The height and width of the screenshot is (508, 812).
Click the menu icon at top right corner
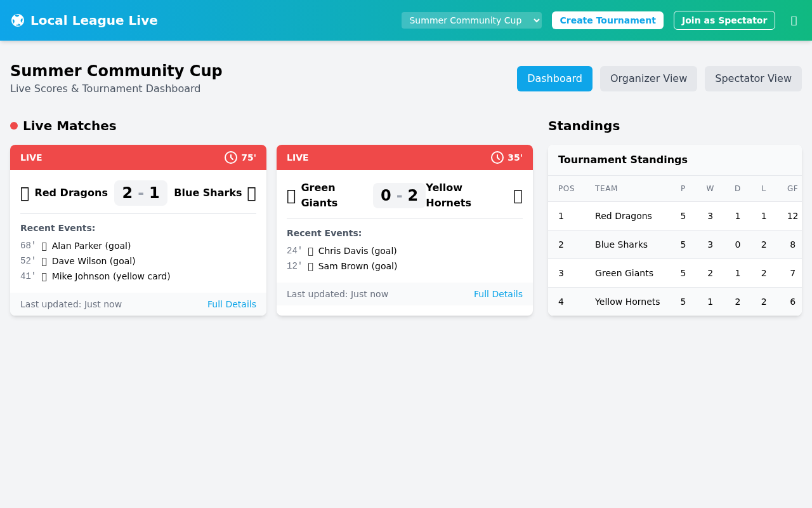pos(794,20)
